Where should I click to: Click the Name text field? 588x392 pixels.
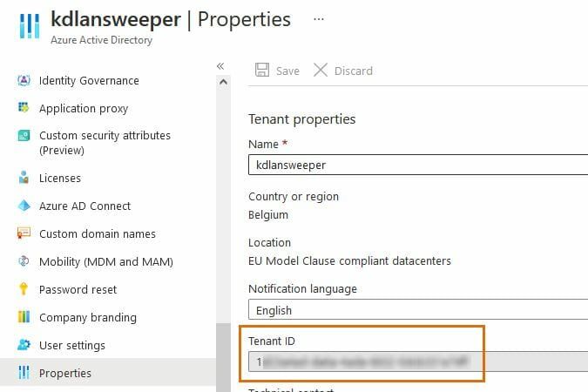click(x=418, y=165)
